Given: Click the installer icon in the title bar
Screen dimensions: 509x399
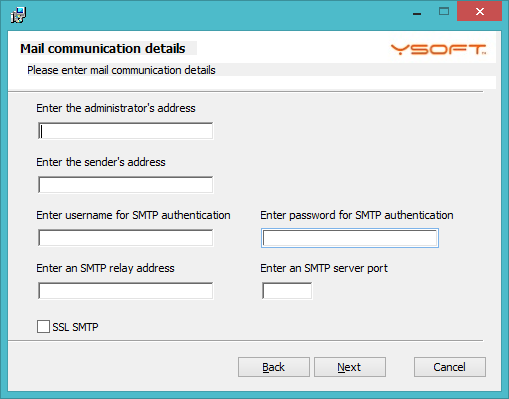Looking at the screenshot, I should click(18, 15).
